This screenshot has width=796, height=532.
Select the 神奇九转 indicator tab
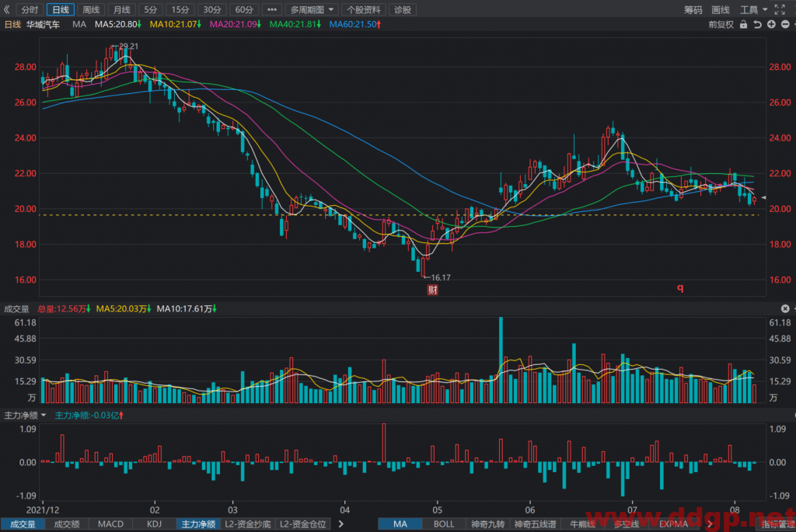pyautogui.click(x=487, y=524)
